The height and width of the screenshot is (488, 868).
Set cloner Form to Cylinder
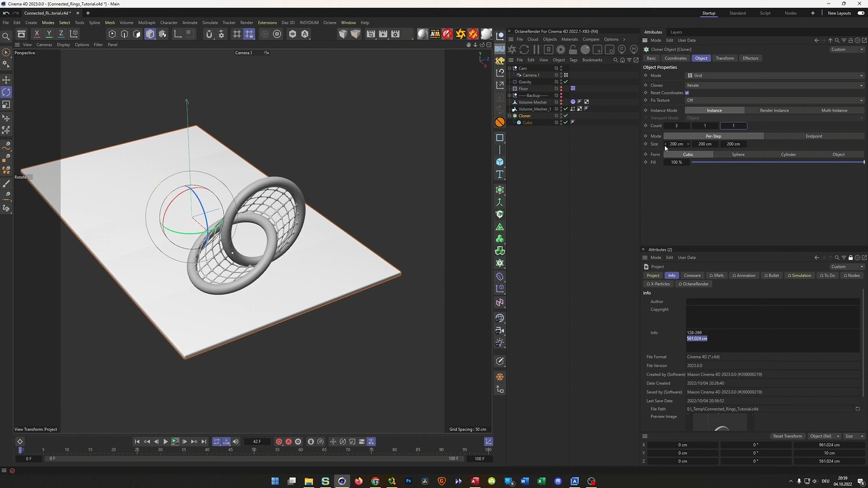[788, 154]
